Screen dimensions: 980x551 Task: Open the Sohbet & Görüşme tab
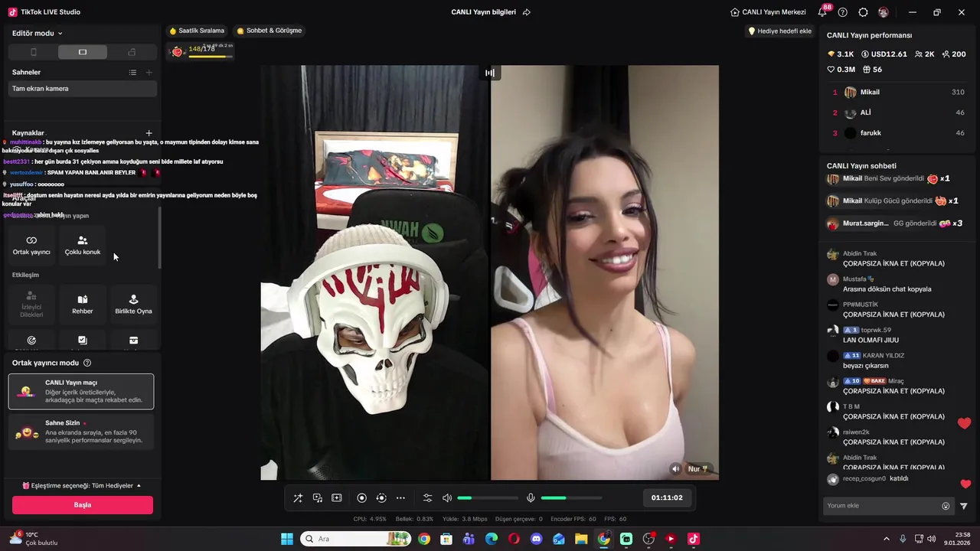[x=269, y=31]
